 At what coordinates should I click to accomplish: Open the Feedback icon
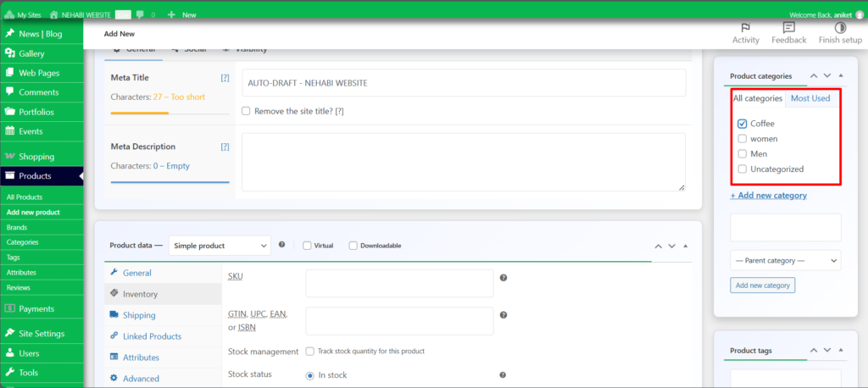[x=789, y=28]
